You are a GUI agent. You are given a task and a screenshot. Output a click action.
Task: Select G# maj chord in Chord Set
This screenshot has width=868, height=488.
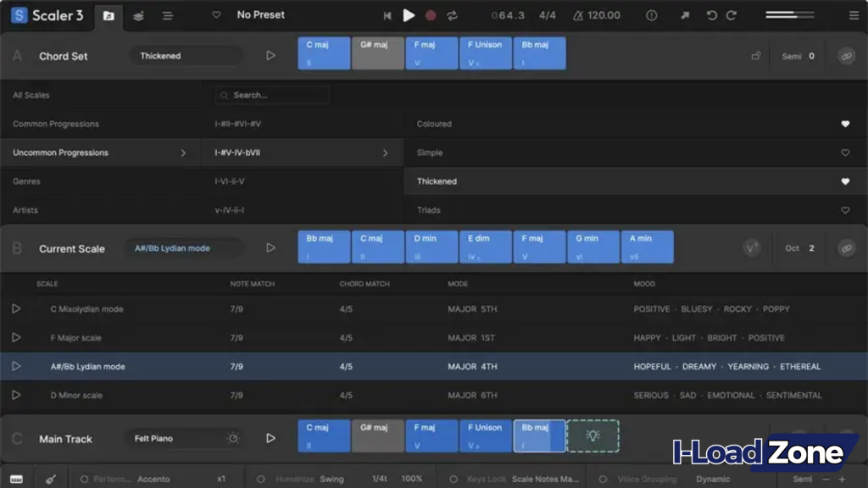coord(377,53)
